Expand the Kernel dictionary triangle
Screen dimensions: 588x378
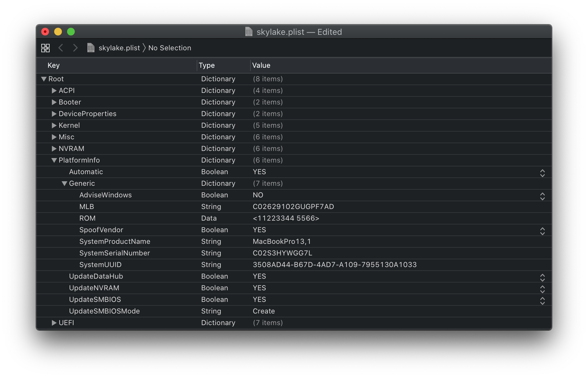[54, 125]
